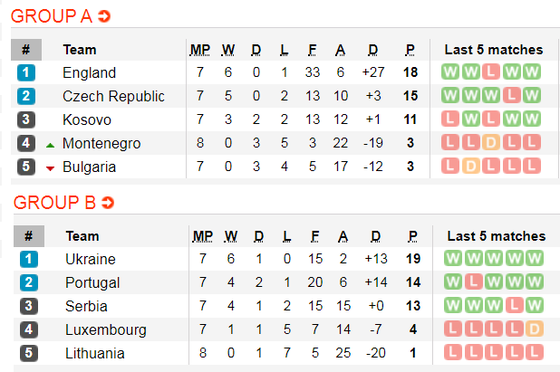
Task: Open the GROUP A heading link
Action: pyautogui.click(x=51, y=16)
